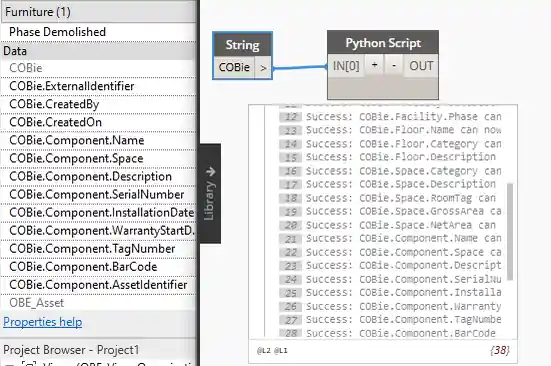The height and width of the screenshot is (366, 551).
Task: Click the OUT port of the Python Script node
Action: [421, 65]
